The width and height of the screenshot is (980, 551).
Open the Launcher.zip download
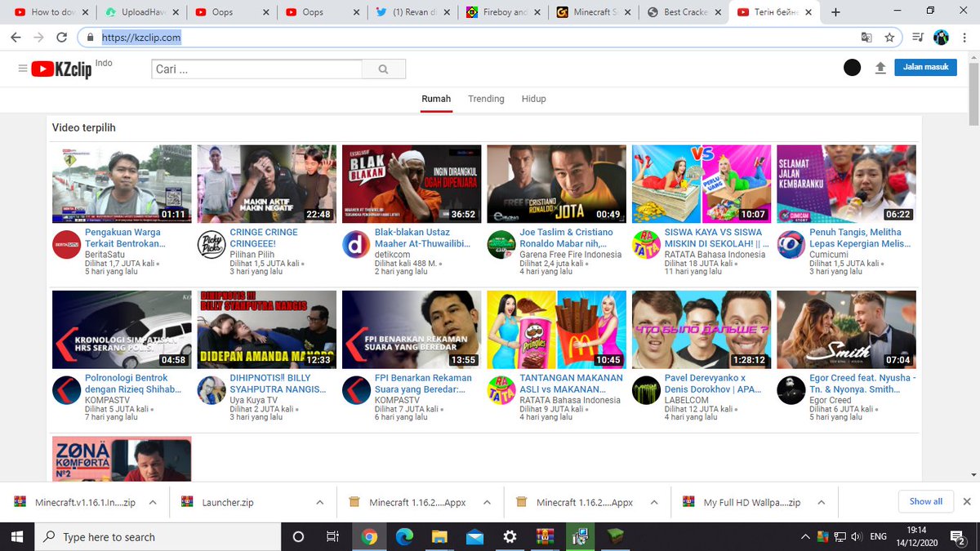click(228, 503)
